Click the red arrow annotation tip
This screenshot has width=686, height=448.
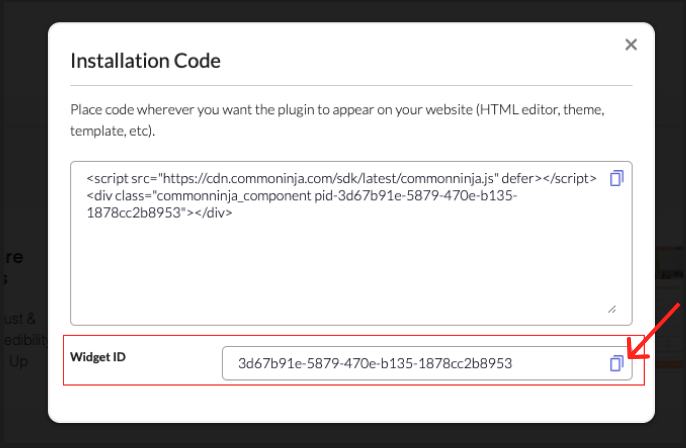click(631, 355)
